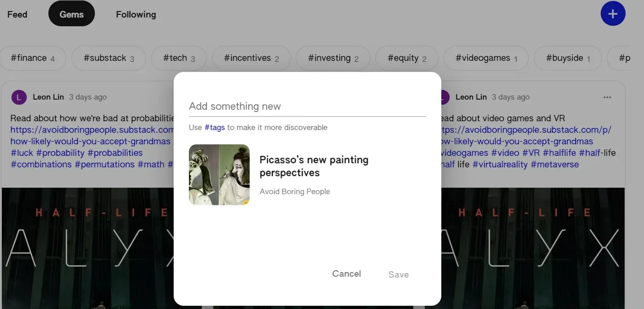
Task: Apply the #equity tag filter
Action: pos(407,58)
